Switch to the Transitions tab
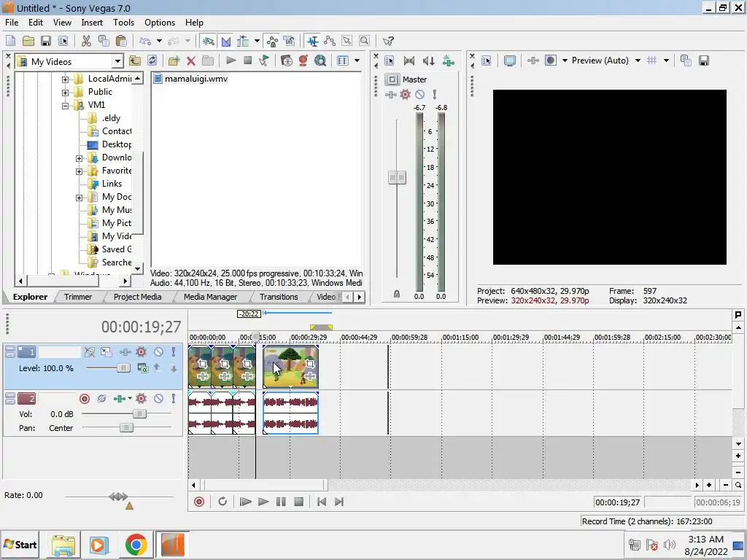This screenshot has height=560, width=747. pos(279,297)
